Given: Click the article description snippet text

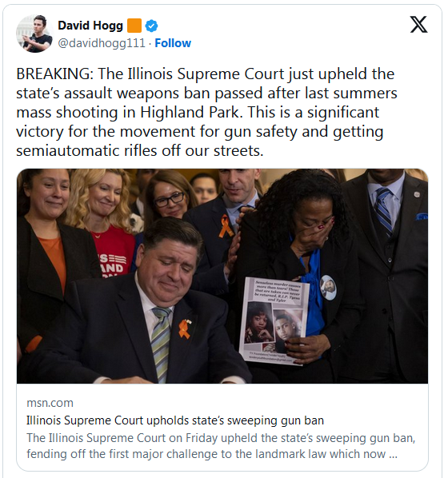Looking at the screenshot, I should pyautogui.click(x=221, y=446).
